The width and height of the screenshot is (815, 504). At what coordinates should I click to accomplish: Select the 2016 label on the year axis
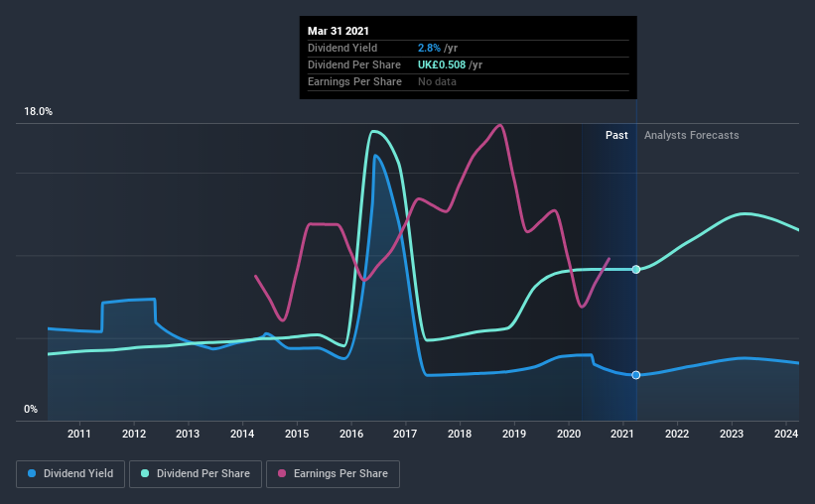click(351, 434)
